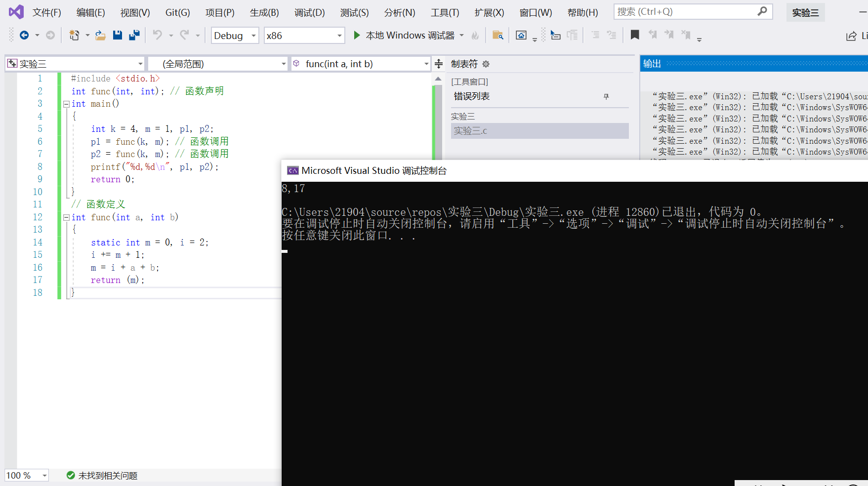Screen dimensions: 868x486
Task: Collapse the main() function block
Action: point(66,104)
